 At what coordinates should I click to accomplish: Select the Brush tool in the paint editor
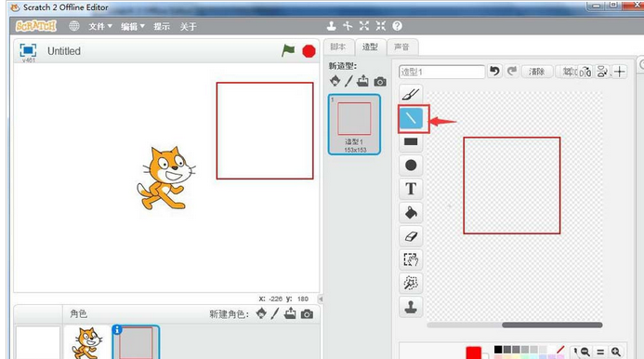(411, 95)
